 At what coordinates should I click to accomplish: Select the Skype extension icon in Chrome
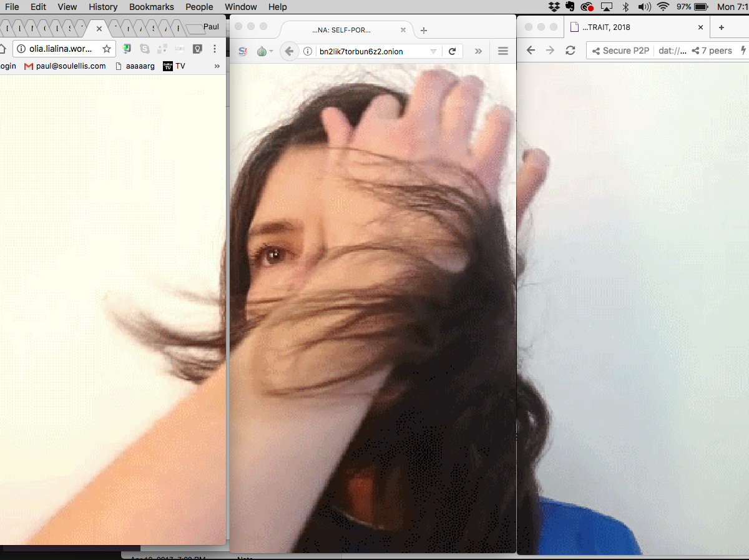pos(144,49)
